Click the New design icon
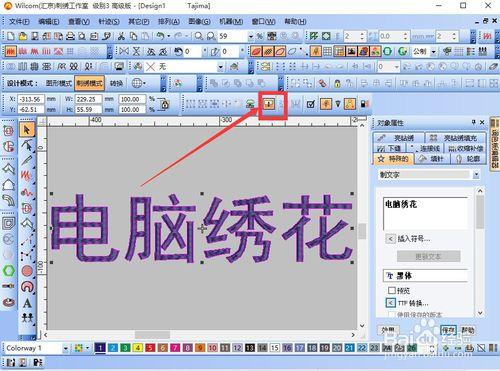Image resolution: width=500 pixels, height=371 pixels. point(11,36)
